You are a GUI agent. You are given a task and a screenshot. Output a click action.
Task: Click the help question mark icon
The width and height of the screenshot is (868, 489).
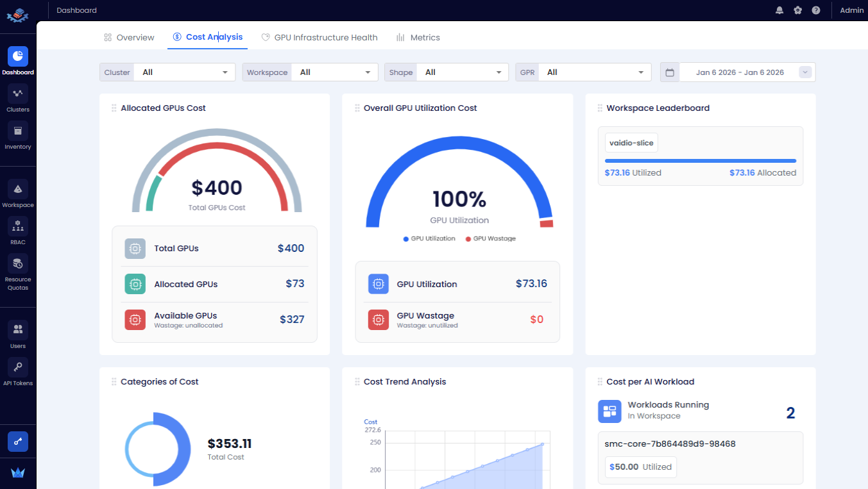815,10
